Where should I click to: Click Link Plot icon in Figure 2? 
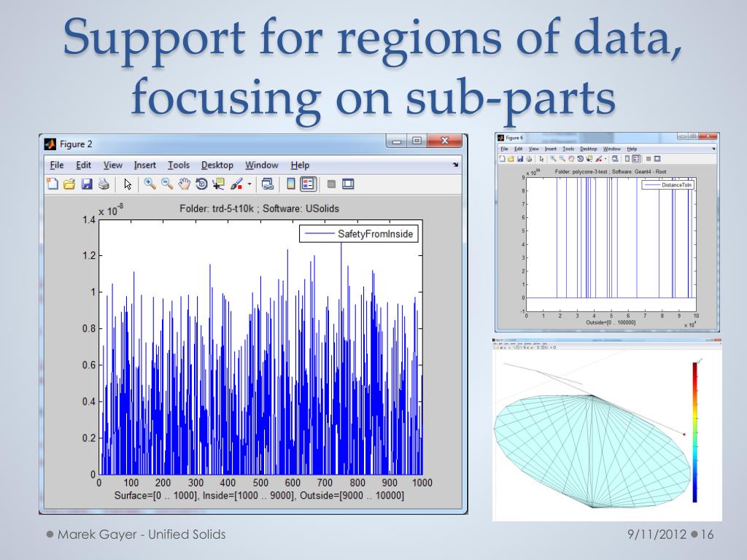[267, 184]
